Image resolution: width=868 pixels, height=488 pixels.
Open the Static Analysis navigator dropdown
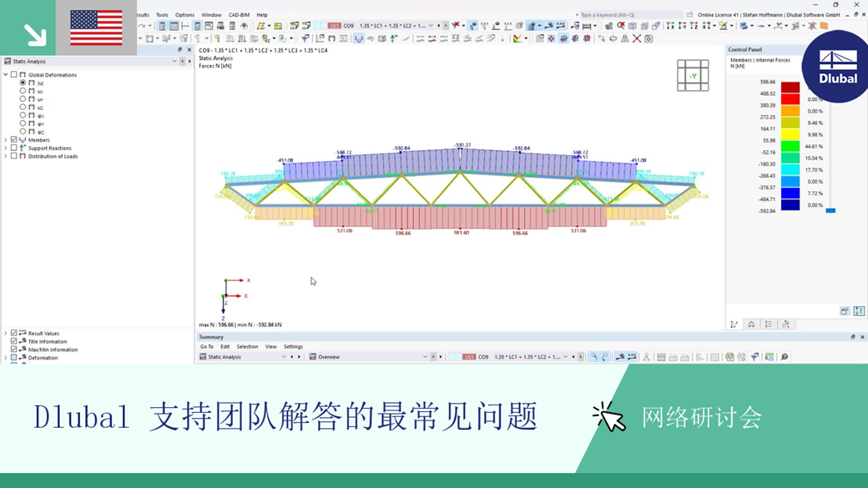pos(174,62)
